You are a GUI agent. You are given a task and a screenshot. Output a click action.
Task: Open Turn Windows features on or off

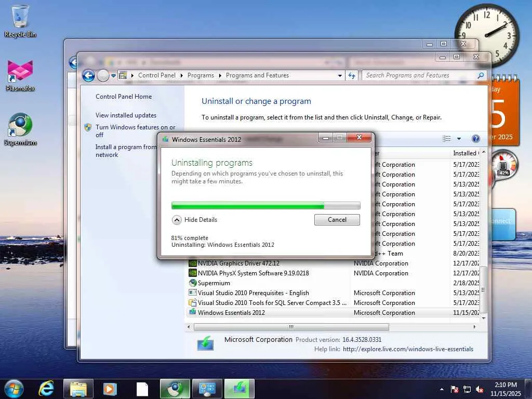pyautogui.click(x=135, y=131)
